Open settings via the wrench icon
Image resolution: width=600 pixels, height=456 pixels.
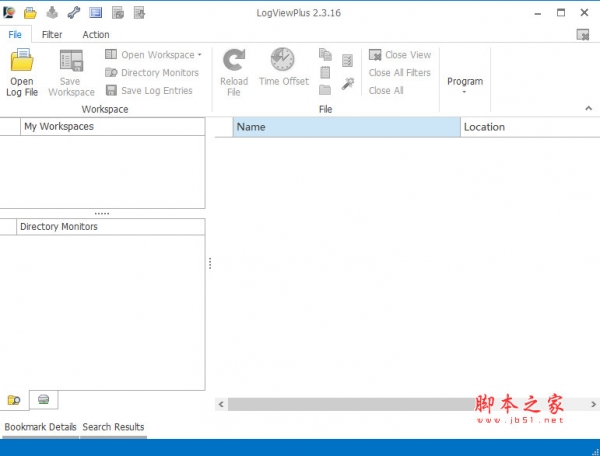point(74,13)
